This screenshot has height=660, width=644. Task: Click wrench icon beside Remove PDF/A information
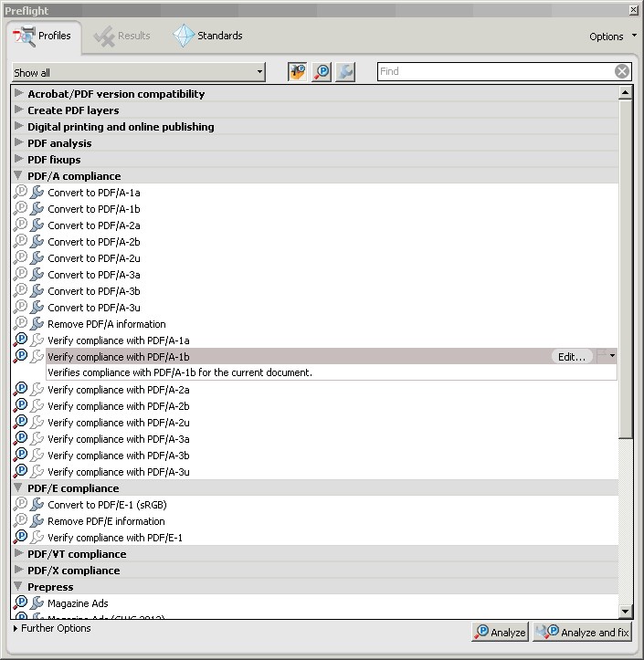[37, 323]
